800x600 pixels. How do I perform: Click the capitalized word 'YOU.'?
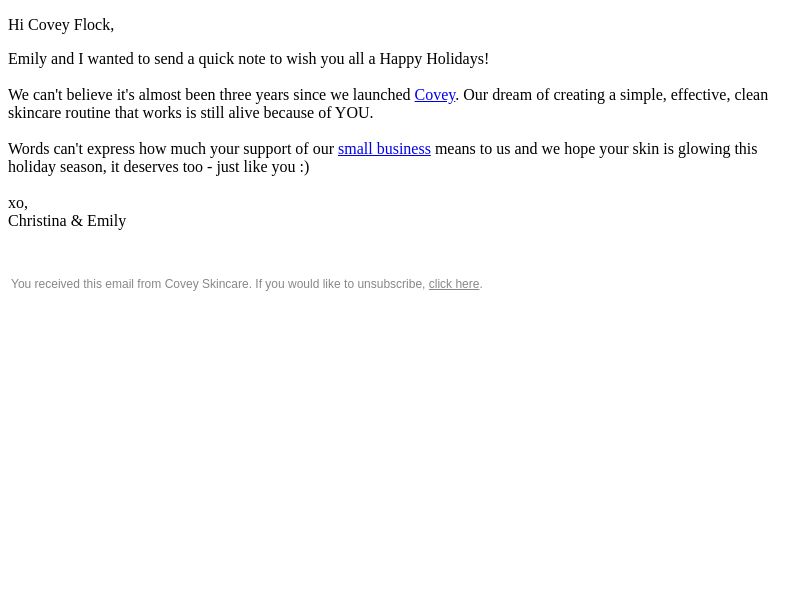(354, 113)
